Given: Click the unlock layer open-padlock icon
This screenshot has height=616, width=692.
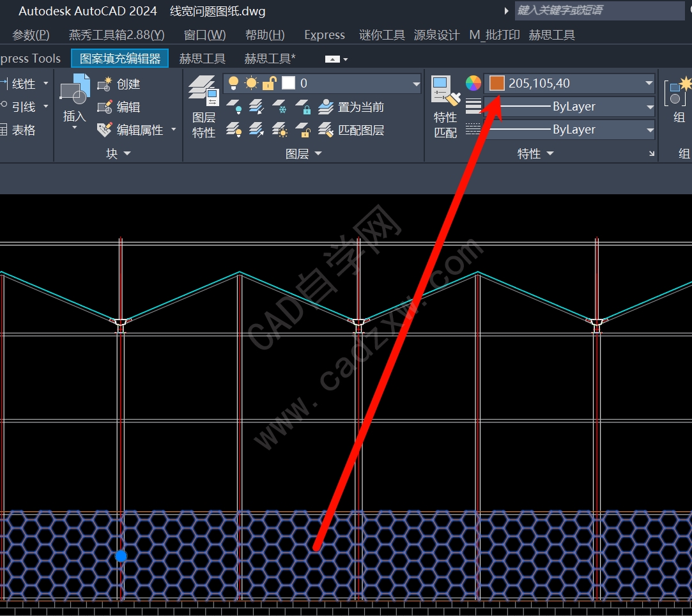Looking at the screenshot, I should [x=303, y=130].
